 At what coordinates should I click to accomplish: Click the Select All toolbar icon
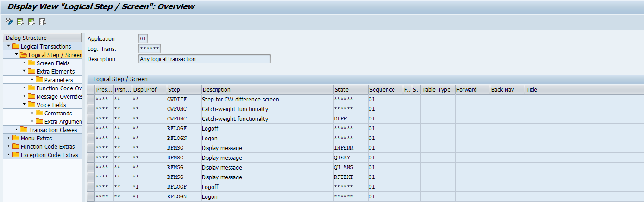pyautogui.click(x=20, y=21)
